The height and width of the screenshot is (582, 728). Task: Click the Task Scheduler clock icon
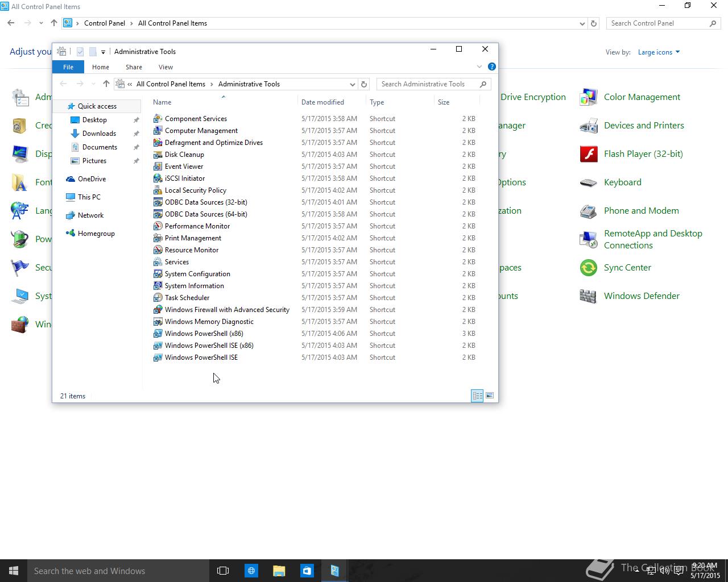tap(158, 298)
